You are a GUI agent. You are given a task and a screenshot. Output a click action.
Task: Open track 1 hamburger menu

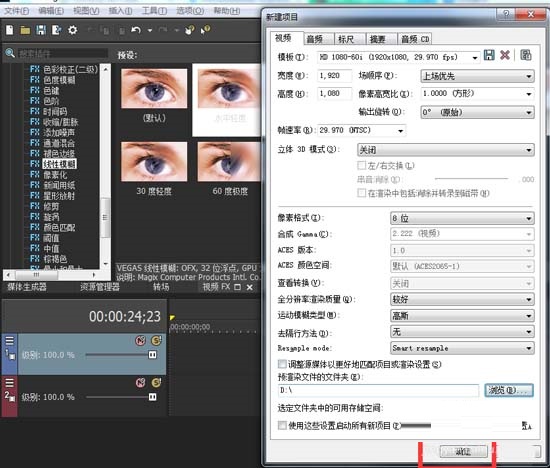9,341
